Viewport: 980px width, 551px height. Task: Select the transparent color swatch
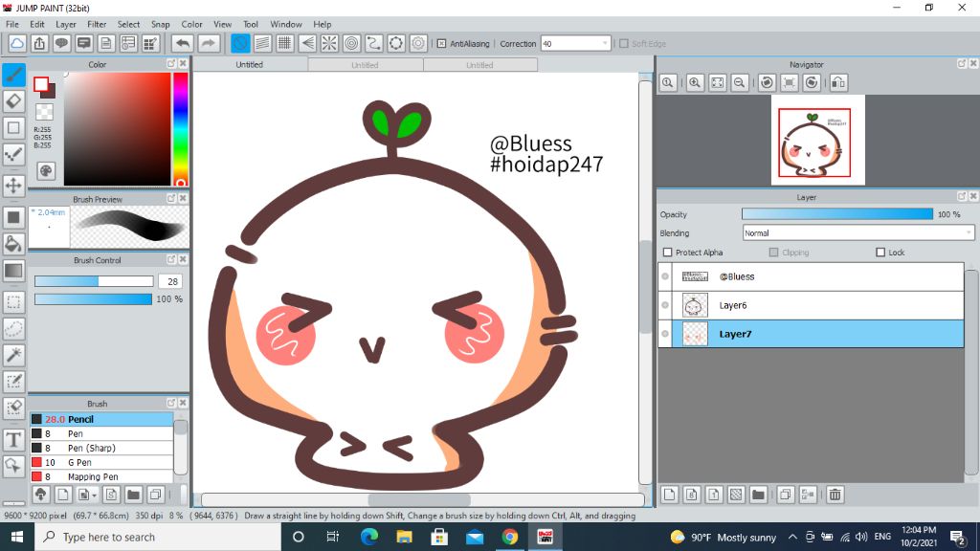click(44, 113)
